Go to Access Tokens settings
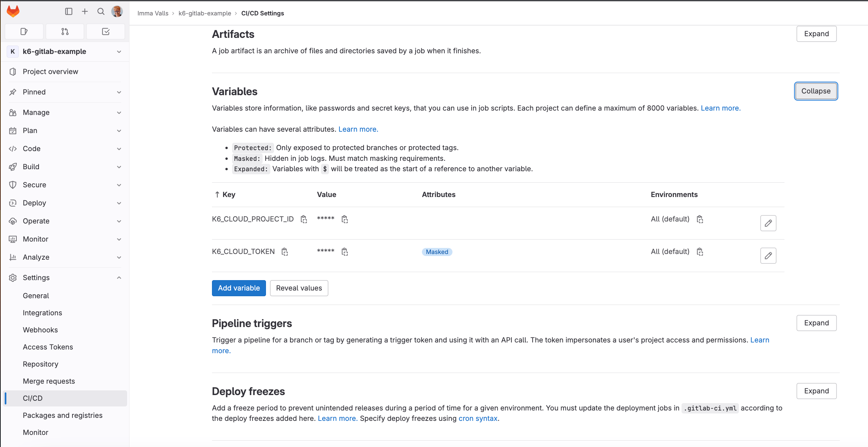Viewport: 868px width, 447px height. [x=48, y=347]
